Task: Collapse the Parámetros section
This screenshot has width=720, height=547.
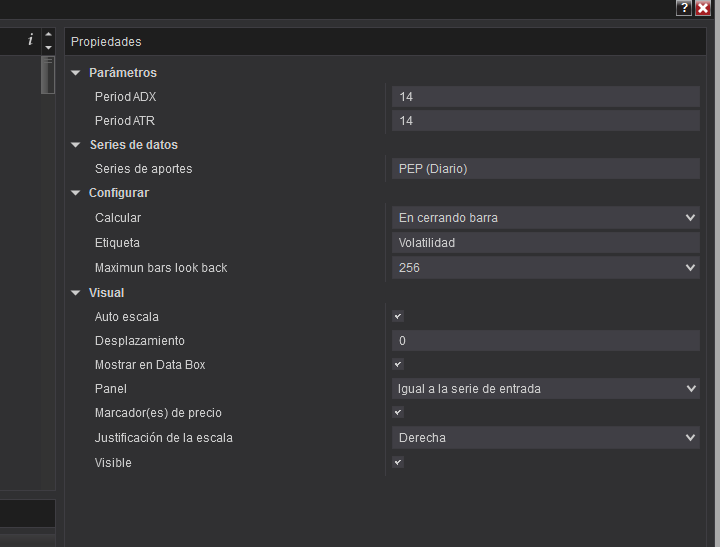Action: tap(76, 73)
